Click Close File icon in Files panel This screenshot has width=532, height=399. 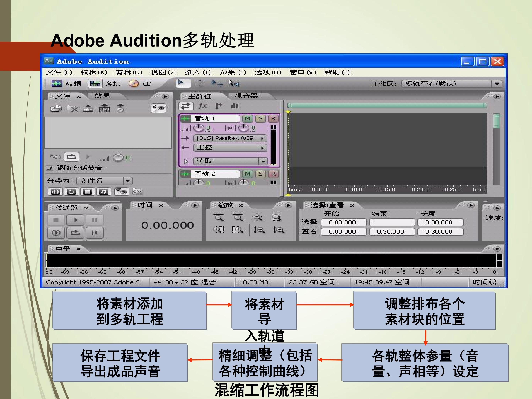(x=72, y=109)
